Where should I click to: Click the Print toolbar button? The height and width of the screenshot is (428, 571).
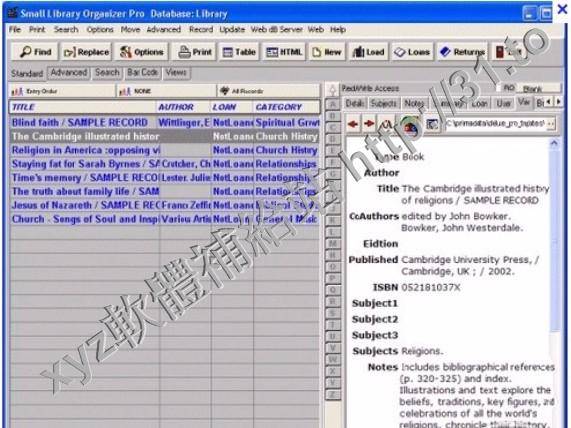tap(195, 52)
